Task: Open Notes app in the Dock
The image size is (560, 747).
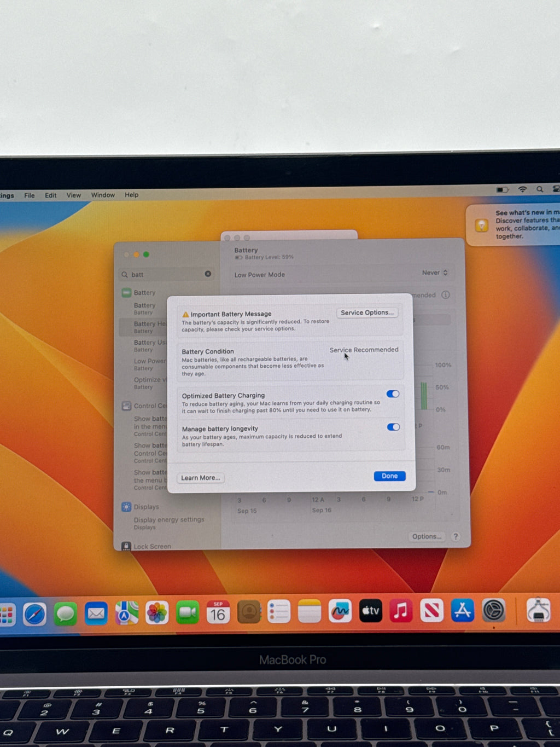Action: click(310, 611)
